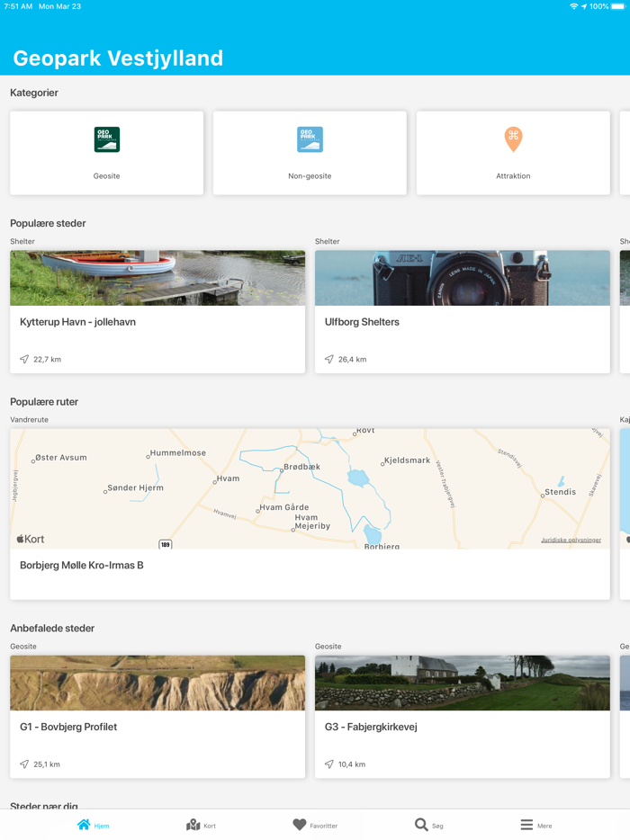Tap the green Geosite category icon
The width and height of the screenshot is (630, 840).
tap(107, 139)
